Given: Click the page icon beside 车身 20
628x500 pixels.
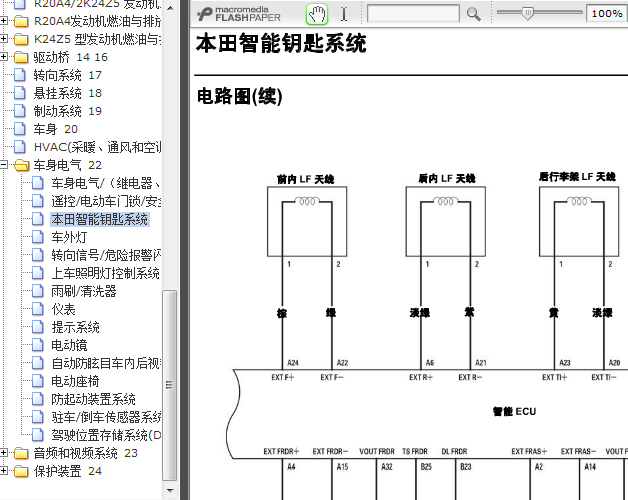Looking at the screenshot, I should pyautogui.click(x=20, y=129).
